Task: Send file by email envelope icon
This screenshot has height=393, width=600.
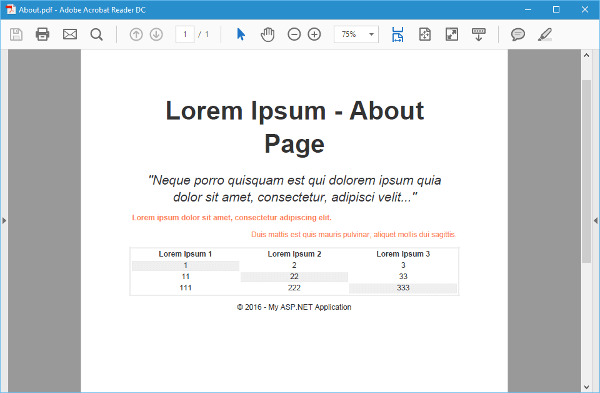Action: 70,34
